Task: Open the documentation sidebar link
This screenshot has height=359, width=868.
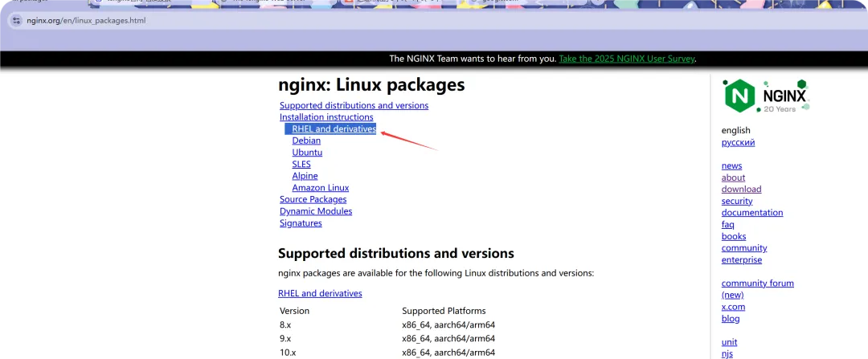Action: click(751, 212)
